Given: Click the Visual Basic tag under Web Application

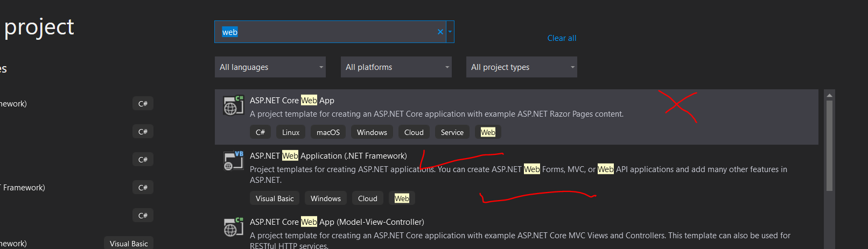Looking at the screenshot, I should [x=275, y=198].
